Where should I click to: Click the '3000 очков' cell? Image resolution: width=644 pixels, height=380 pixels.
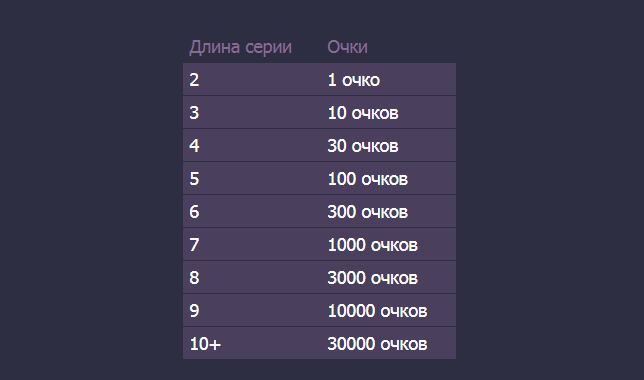388,277
